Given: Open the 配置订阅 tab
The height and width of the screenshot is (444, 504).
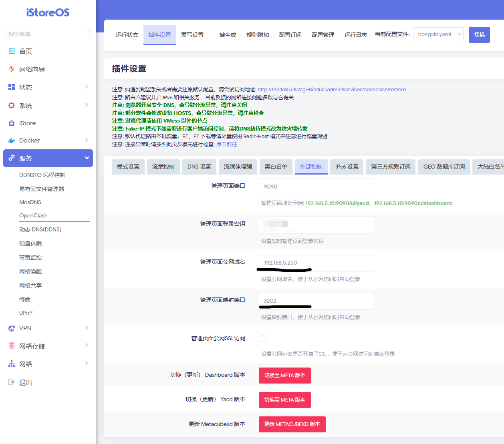Looking at the screenshot, I should click(290, 35).
